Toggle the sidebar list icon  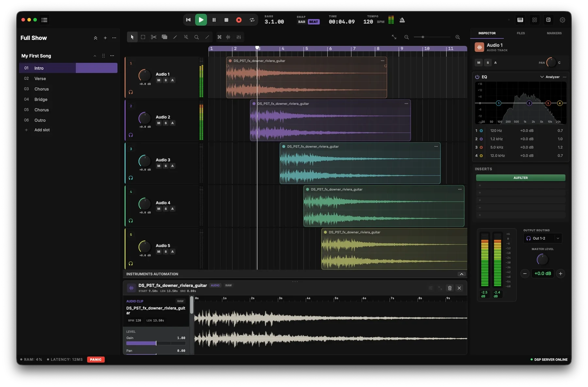pos(45,20)
